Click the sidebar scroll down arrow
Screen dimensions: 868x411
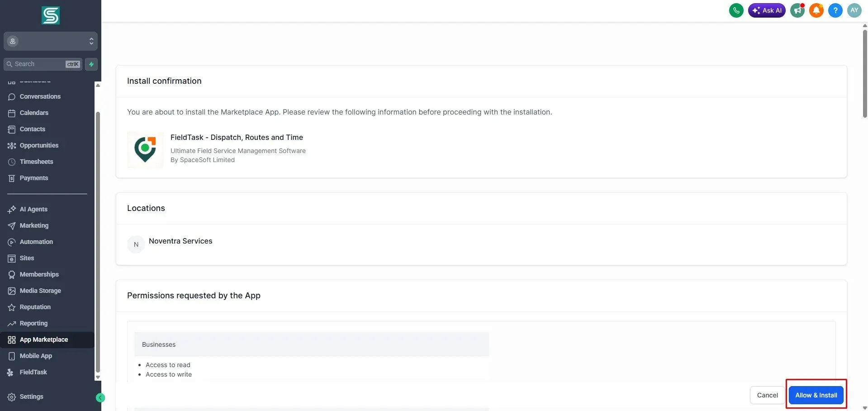tap(98, 377)
